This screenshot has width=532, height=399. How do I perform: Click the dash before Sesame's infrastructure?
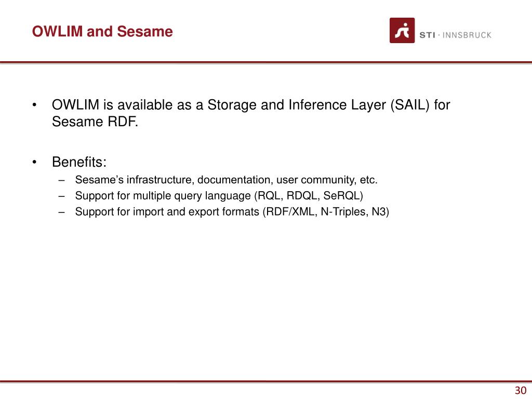61,180
